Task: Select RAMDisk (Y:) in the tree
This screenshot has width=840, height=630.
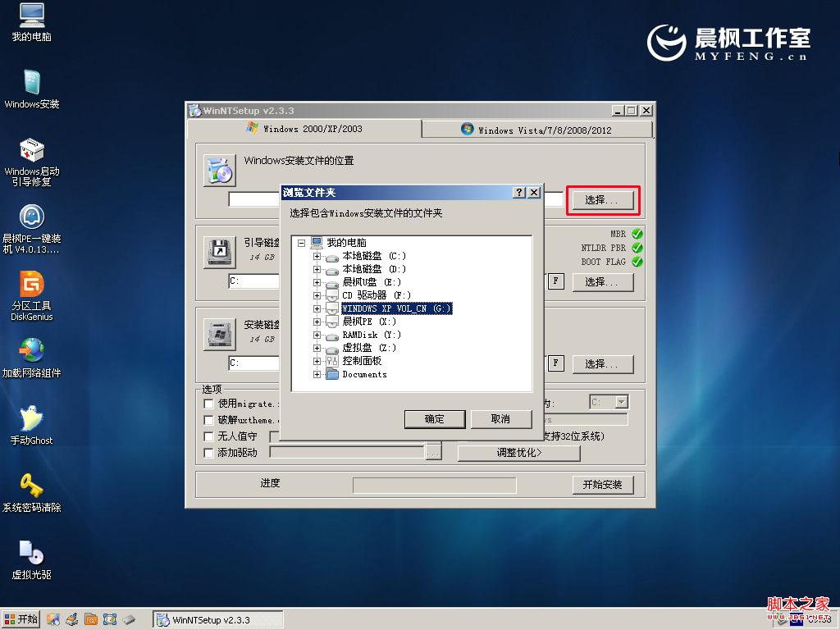Action: click(372, 335)
